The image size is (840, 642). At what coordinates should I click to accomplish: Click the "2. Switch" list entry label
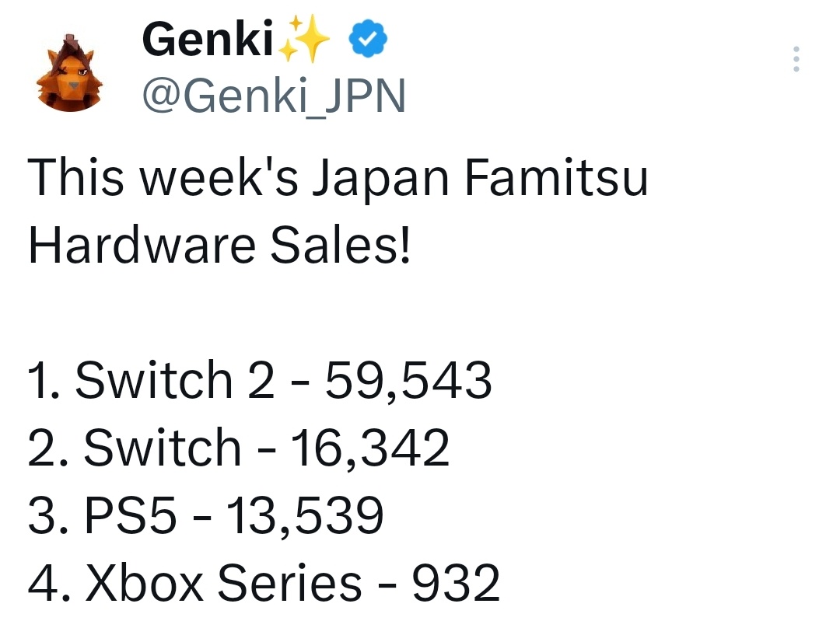[x=134, y=448]
